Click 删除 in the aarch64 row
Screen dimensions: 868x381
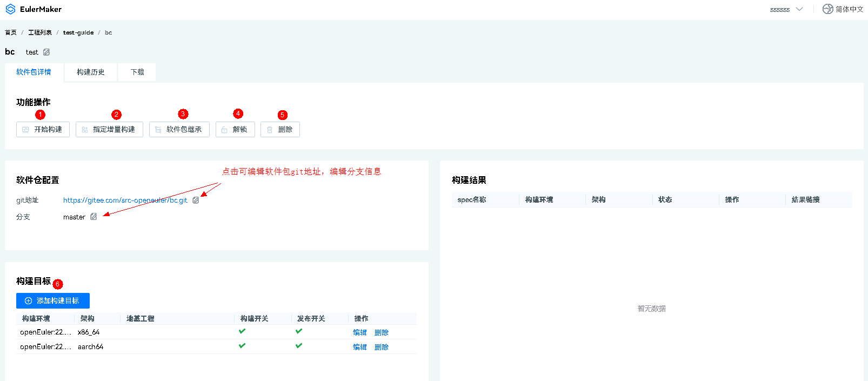382,347
